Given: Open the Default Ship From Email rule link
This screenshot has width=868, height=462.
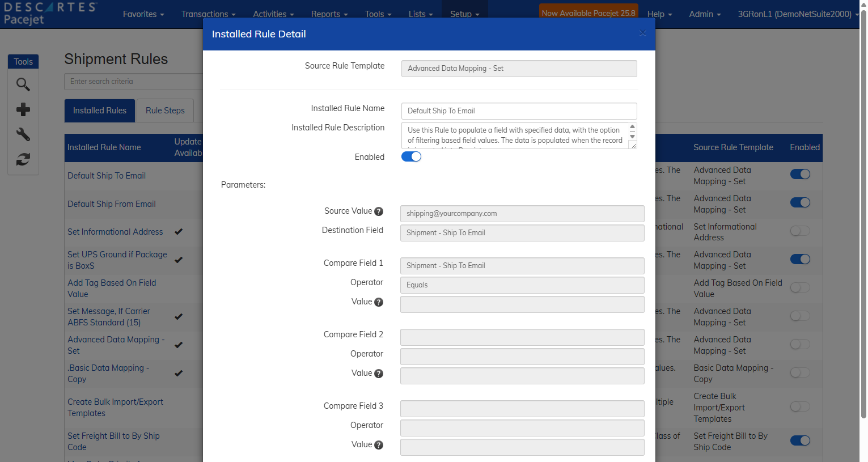Looking at the screenshot, I should [x=111, y=204].
